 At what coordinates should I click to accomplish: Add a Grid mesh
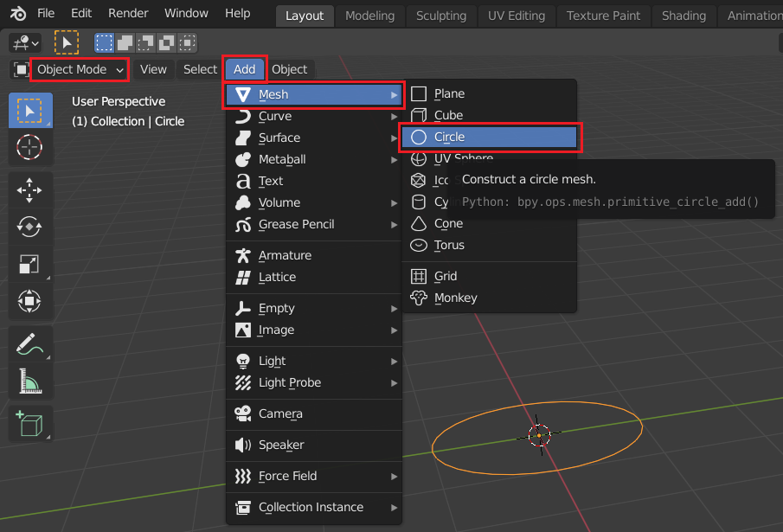490,276
